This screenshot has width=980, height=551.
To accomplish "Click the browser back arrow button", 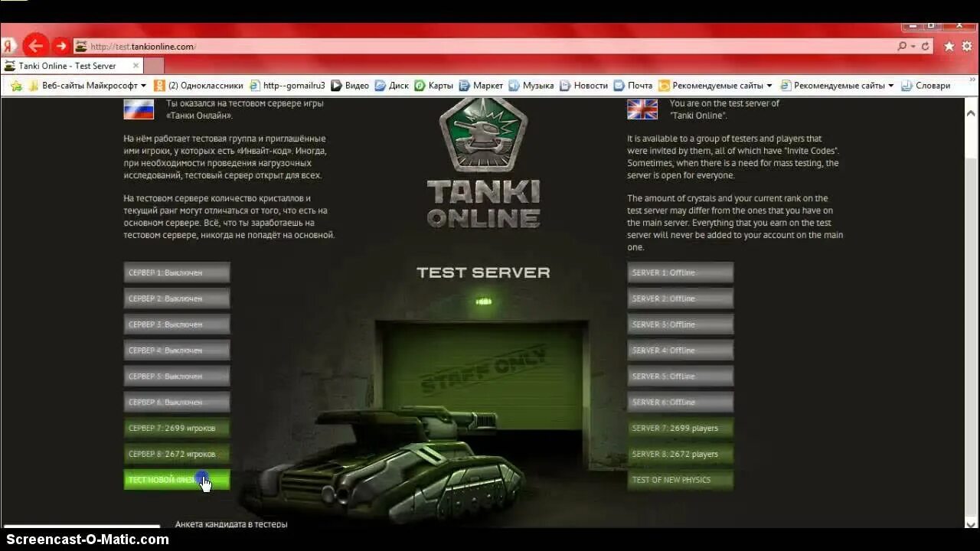I will pos(35,46).
